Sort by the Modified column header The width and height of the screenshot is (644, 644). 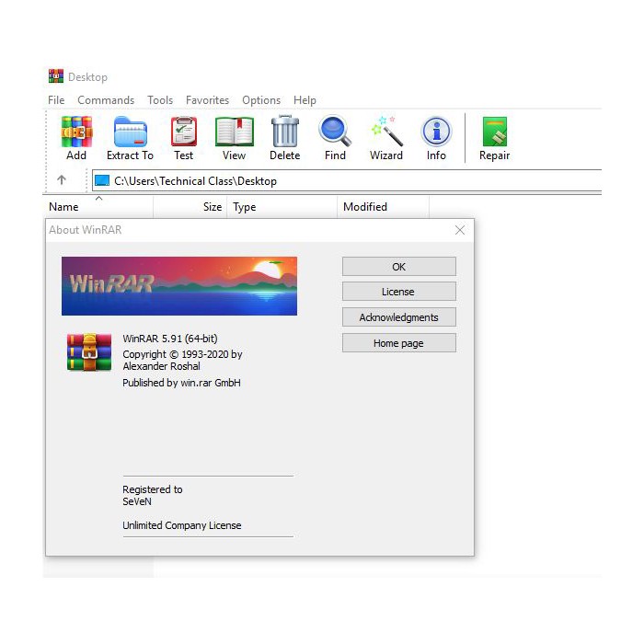(384, 207)
